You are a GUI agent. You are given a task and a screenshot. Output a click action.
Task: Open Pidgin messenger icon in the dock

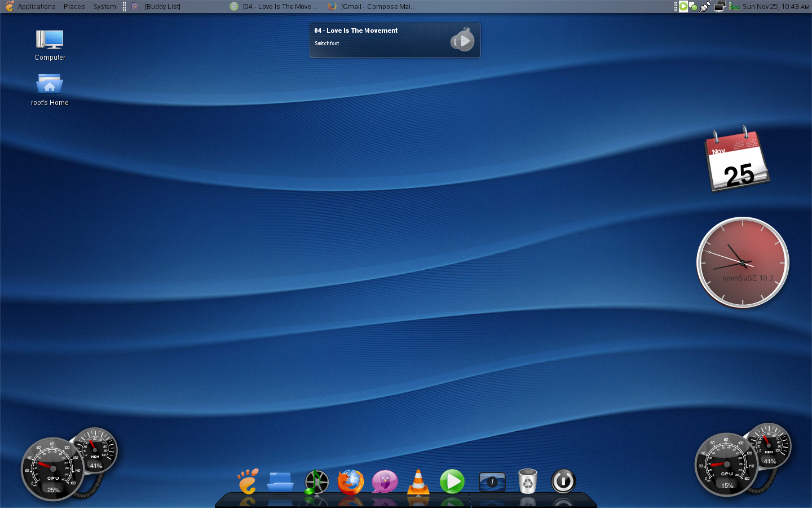coord(385,482)
